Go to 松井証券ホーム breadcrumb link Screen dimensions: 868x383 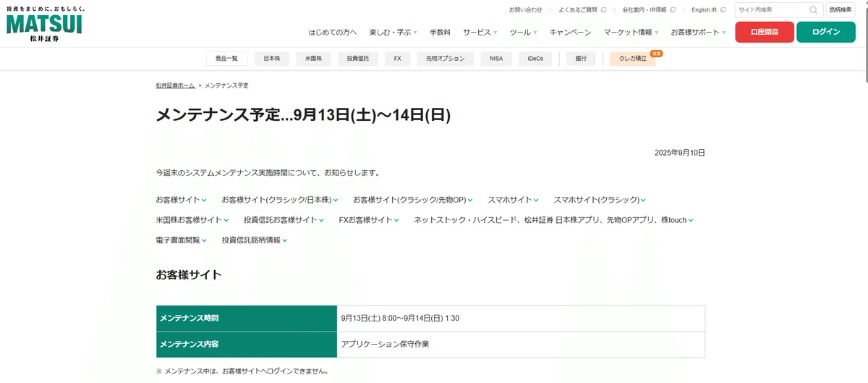pos(175,85)
